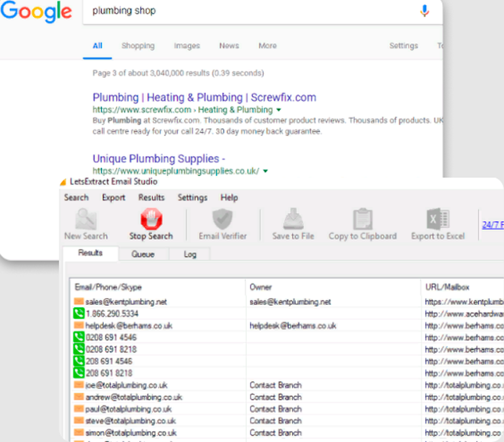
Task: Sort by the Owner column header
Action: coord(333,287)
